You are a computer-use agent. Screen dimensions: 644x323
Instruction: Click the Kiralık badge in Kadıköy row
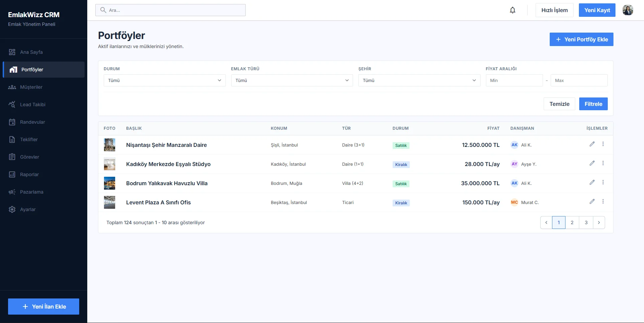pos(401,165)
